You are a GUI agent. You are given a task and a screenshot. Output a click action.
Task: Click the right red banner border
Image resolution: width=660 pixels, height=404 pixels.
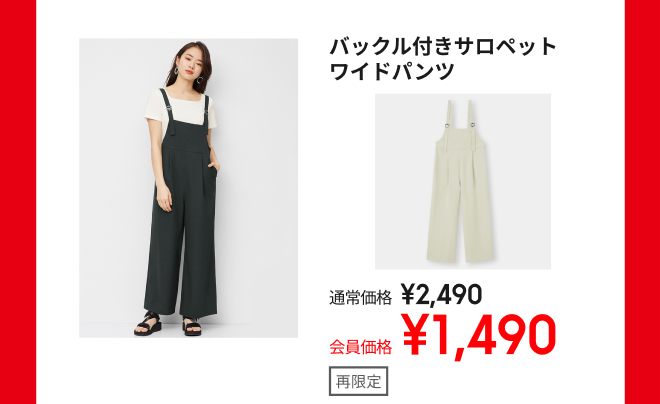click(642, 202)
